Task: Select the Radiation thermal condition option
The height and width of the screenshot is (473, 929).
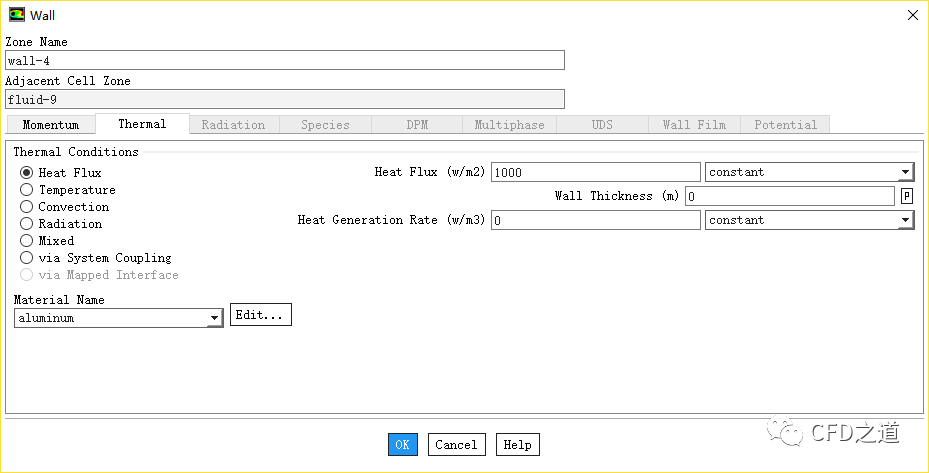Action: click(27, 224)
